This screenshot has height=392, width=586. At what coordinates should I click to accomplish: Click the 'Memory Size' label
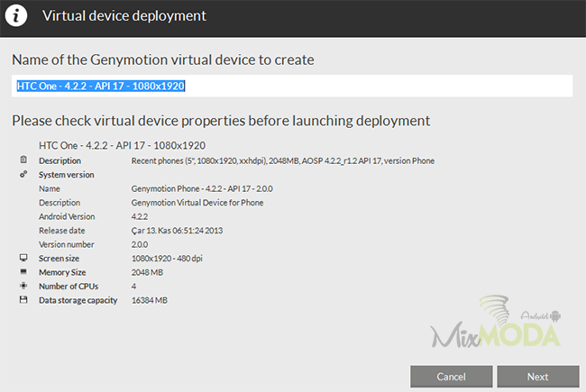pos(62,272)
